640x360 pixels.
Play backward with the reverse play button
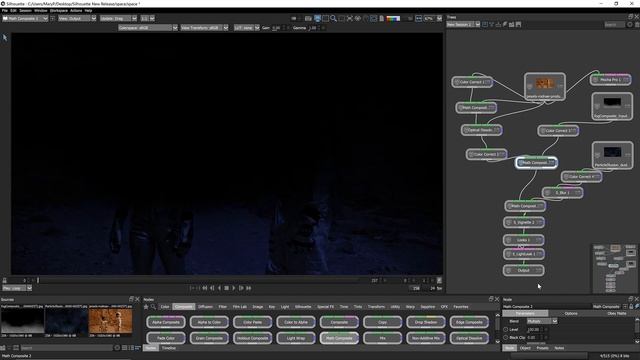point(220,288)
